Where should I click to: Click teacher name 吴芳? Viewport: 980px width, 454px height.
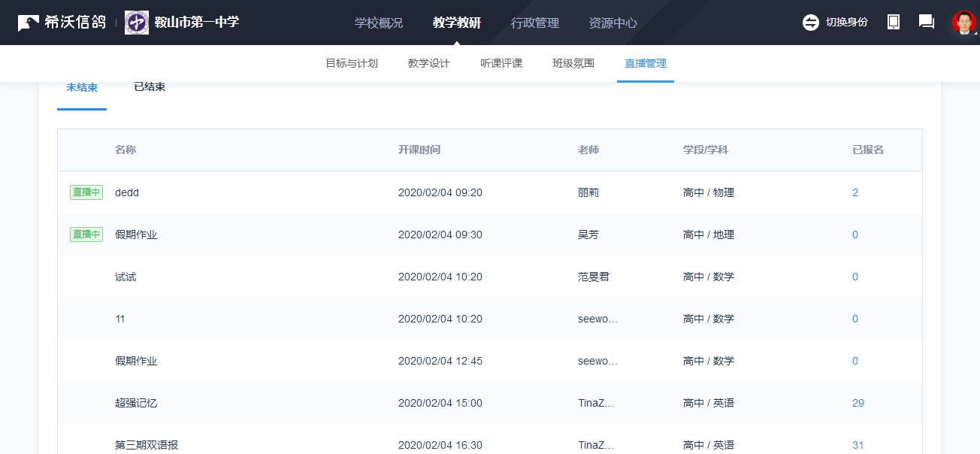[588, 235]
